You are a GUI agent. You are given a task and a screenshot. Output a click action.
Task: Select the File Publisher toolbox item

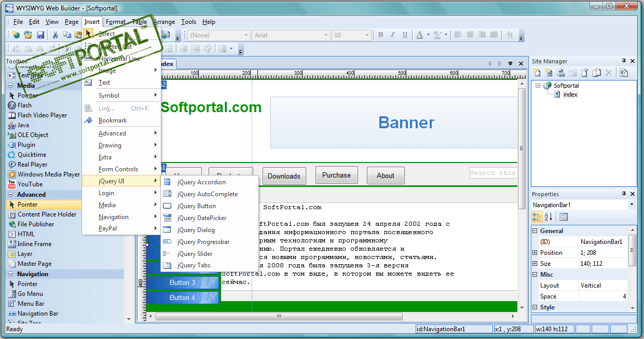(36, 224)
